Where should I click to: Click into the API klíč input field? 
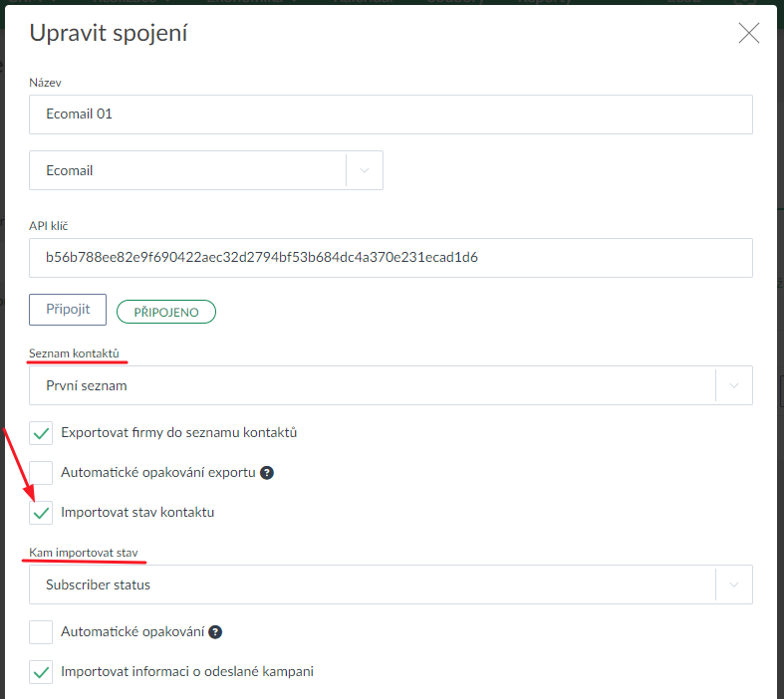(391, 258)
